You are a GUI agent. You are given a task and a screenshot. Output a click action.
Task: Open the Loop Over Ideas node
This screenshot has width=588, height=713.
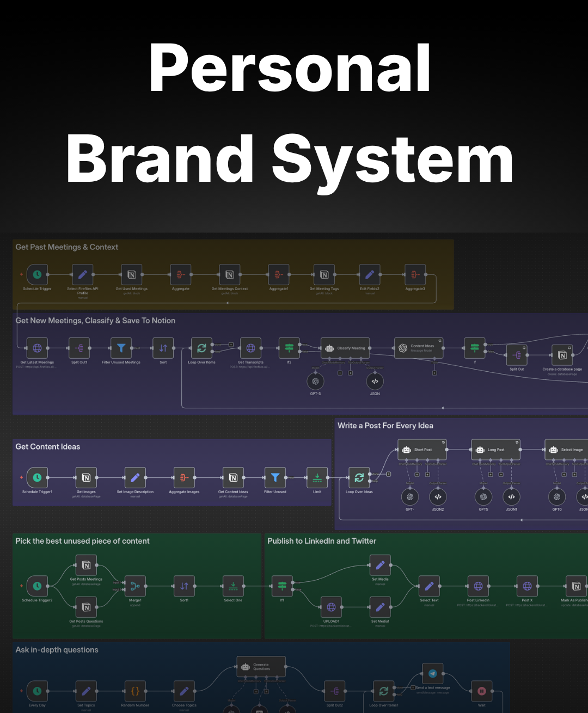(359, 477)
